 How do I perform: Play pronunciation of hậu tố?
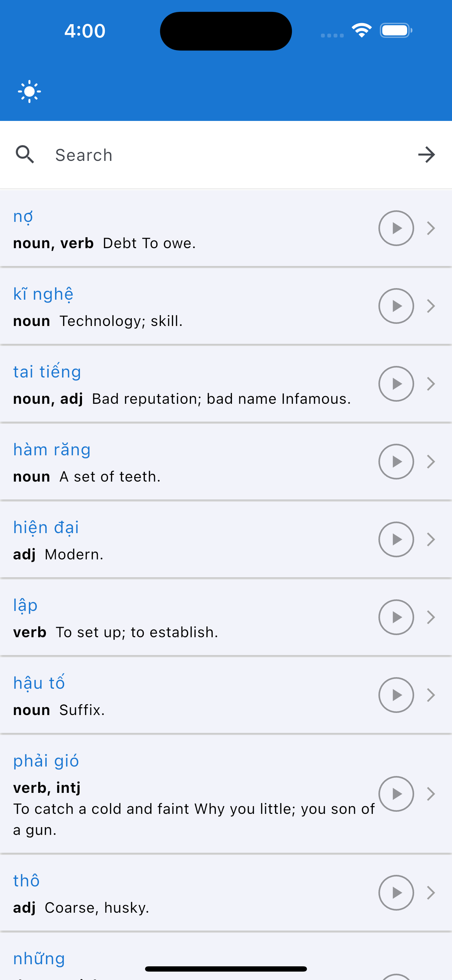(396, 695)
